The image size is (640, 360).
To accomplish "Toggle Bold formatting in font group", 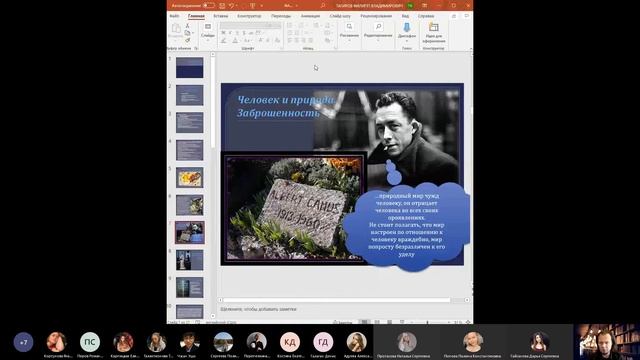I will 223,33.
